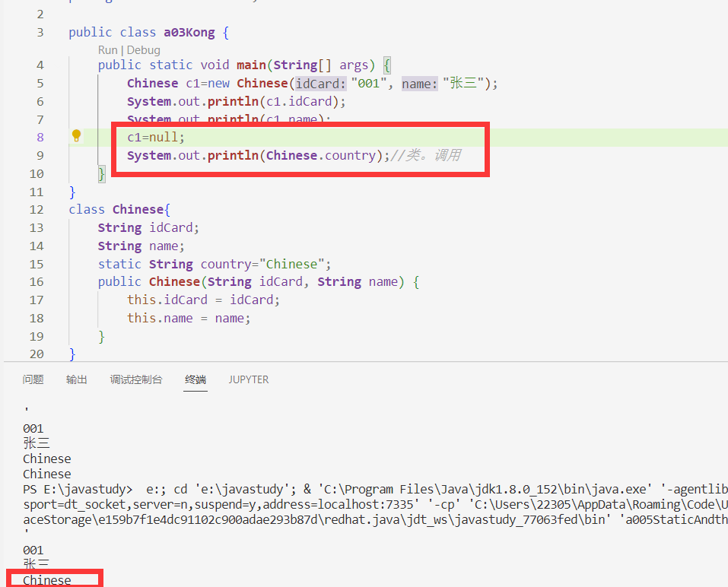
Task: Click the idCard: inlay hint on line 5
Action: tap(321, 84)
